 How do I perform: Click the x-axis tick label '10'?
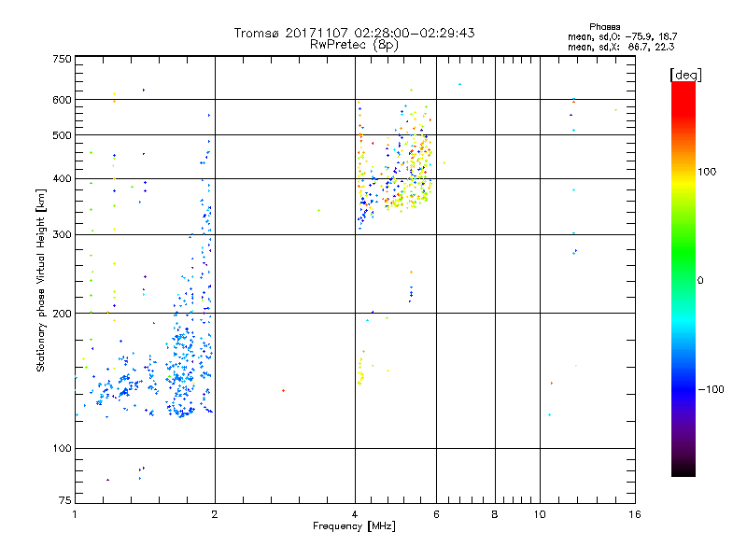pos(540,514)
